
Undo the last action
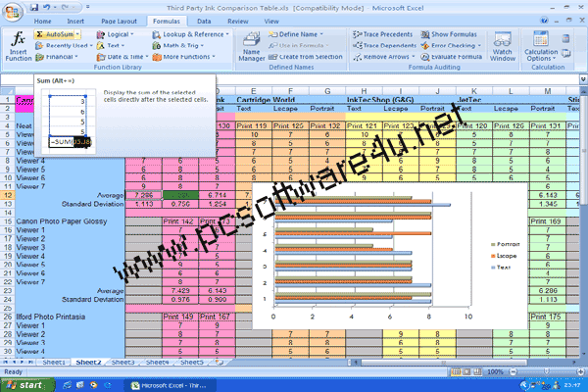(x=46, y=7)
